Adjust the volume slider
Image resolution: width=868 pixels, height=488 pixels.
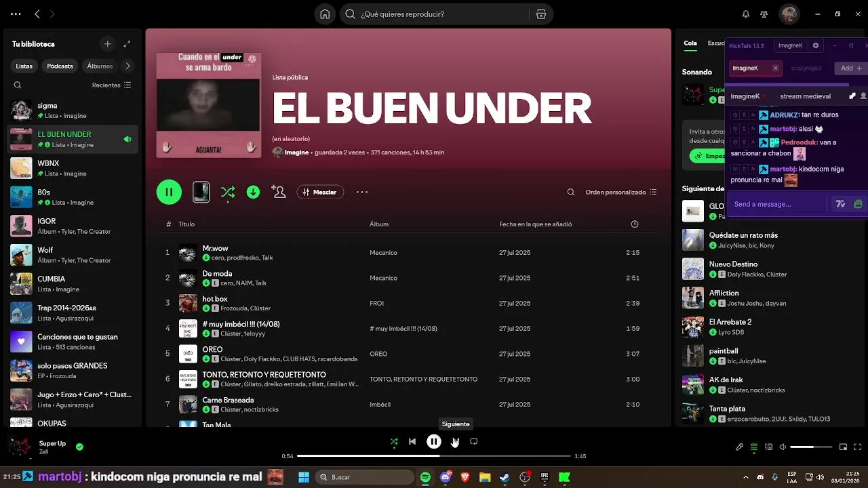click(811, 447)
